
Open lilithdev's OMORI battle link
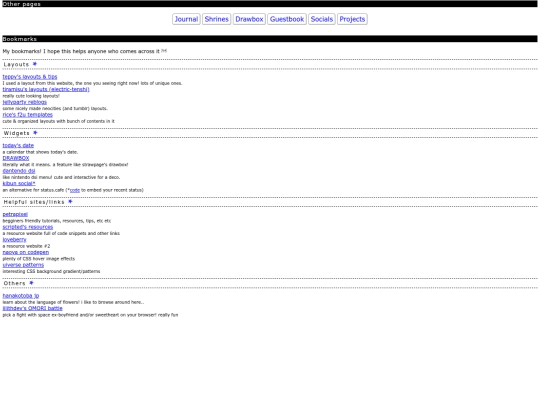pos(32,309)
